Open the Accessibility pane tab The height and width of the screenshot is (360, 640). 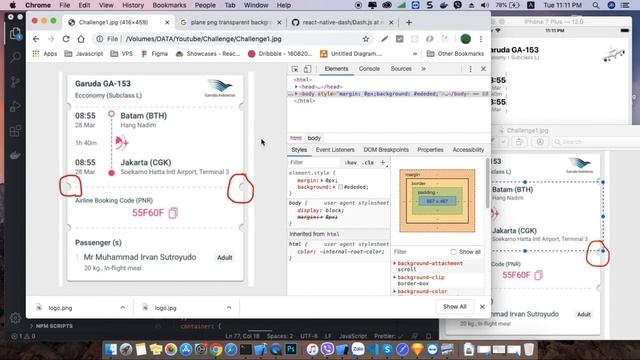[x=468, y=150]
